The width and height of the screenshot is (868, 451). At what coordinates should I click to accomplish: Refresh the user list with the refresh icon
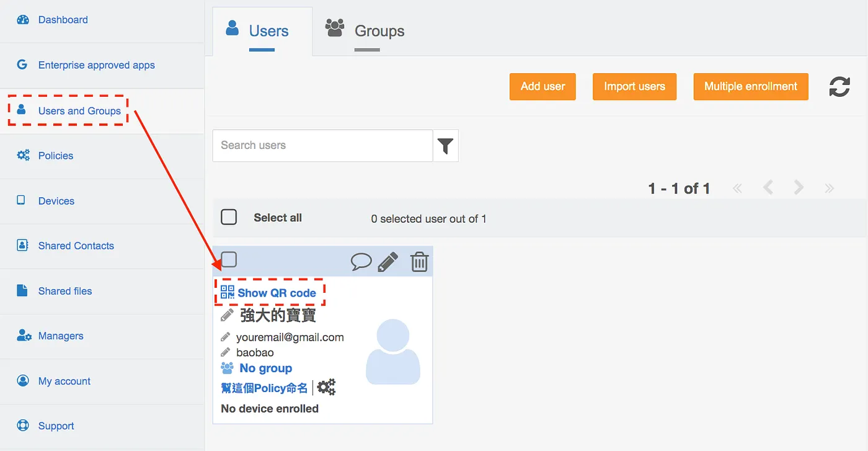click(839, 87)
